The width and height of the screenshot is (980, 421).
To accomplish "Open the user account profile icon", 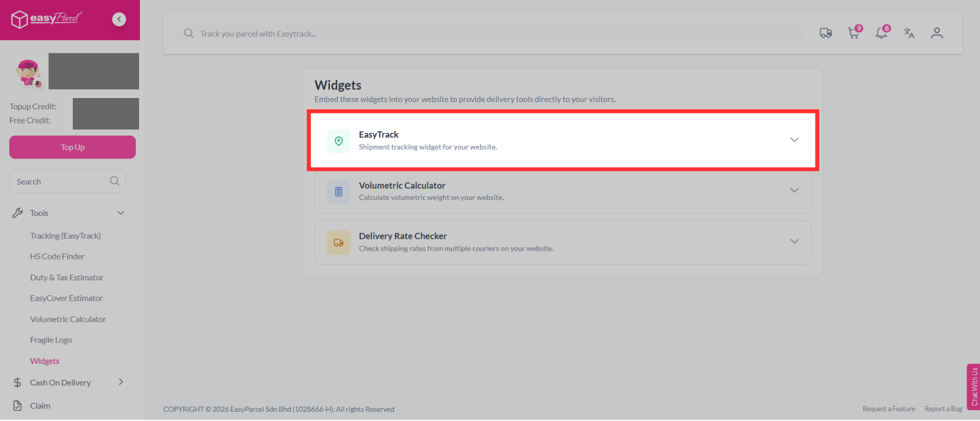I will click(937, 33).
